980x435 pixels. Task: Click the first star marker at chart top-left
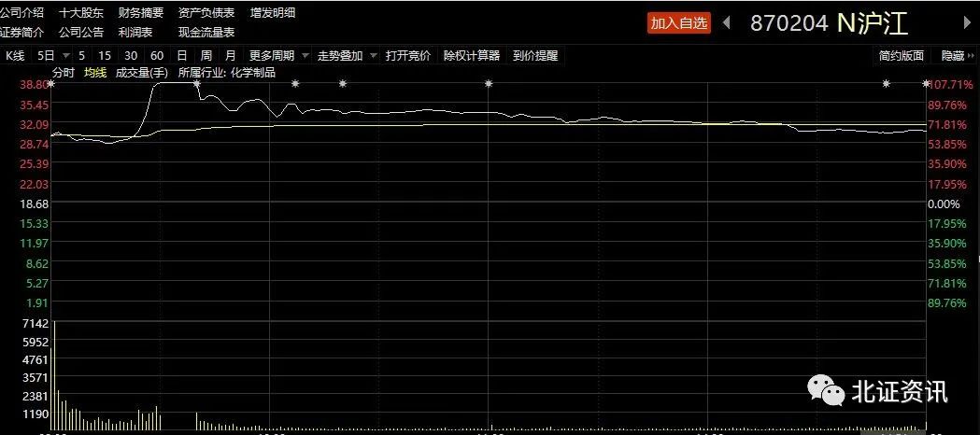(51, 84)
